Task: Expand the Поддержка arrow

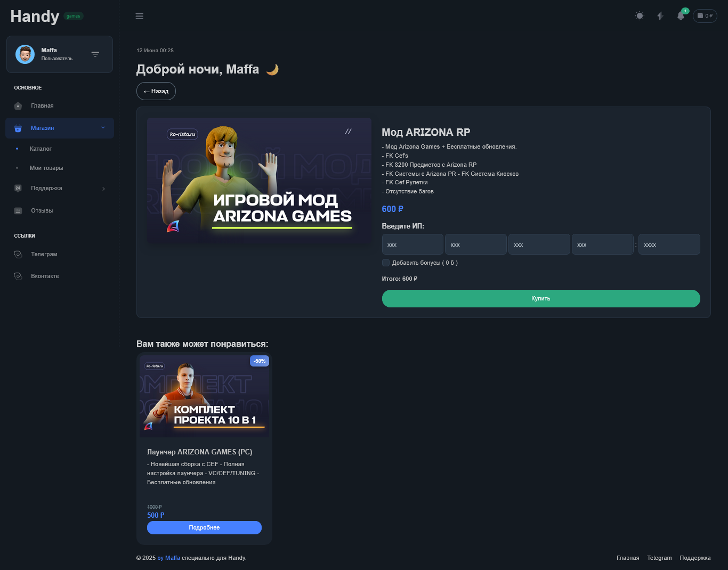Action: [103, 189]
